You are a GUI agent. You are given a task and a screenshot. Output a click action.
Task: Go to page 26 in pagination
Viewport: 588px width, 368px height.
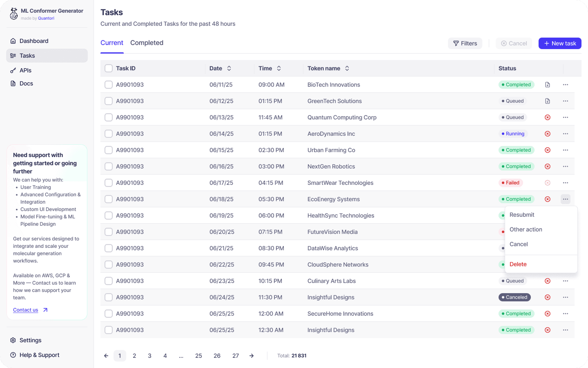tap(217, 356)
